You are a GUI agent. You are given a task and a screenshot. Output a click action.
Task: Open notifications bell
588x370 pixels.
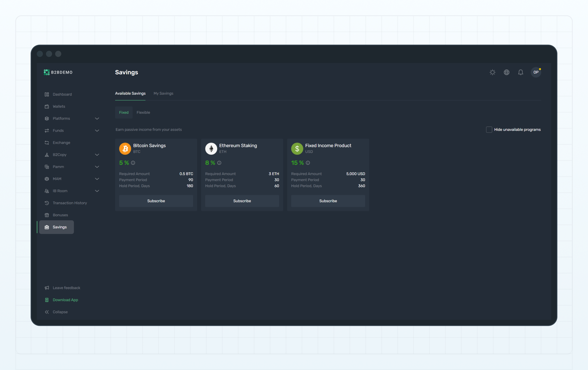(520, 72)
